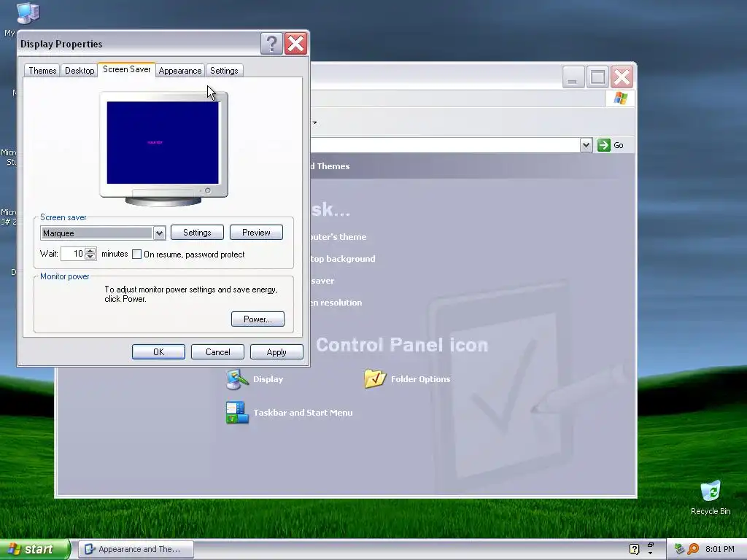The image size is (747, 560).
Task: Decrease the Wait minutes spinner
Action: tap(90, 257)
